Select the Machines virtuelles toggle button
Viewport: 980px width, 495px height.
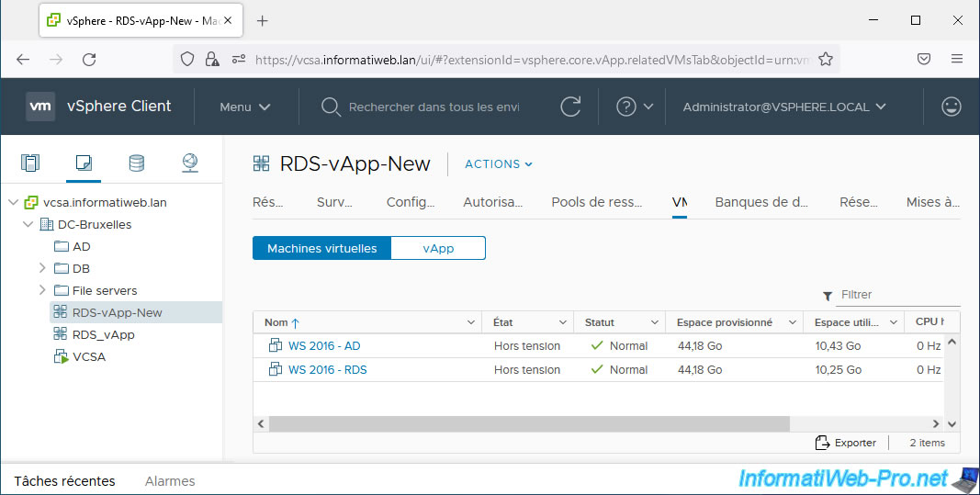click(x=321, y=248)
